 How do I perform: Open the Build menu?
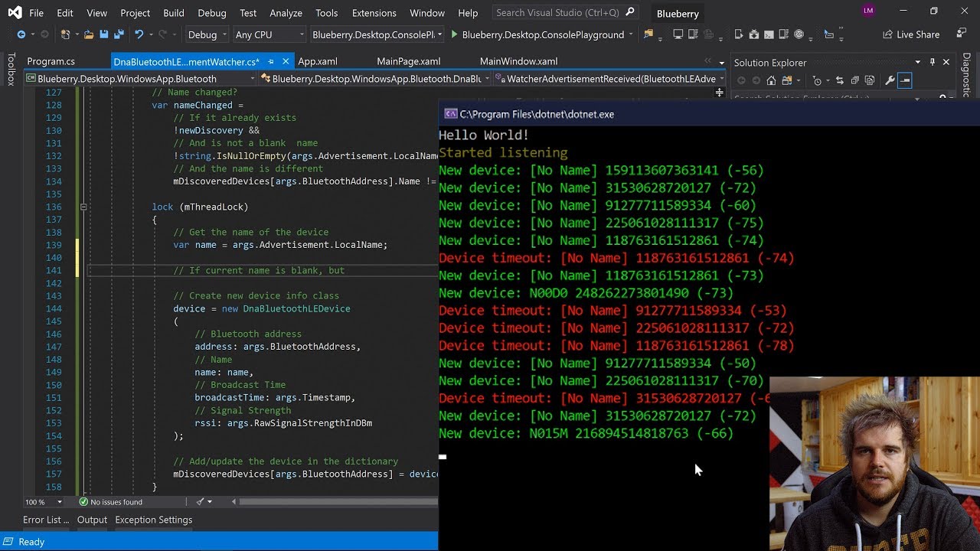point(174,13)
